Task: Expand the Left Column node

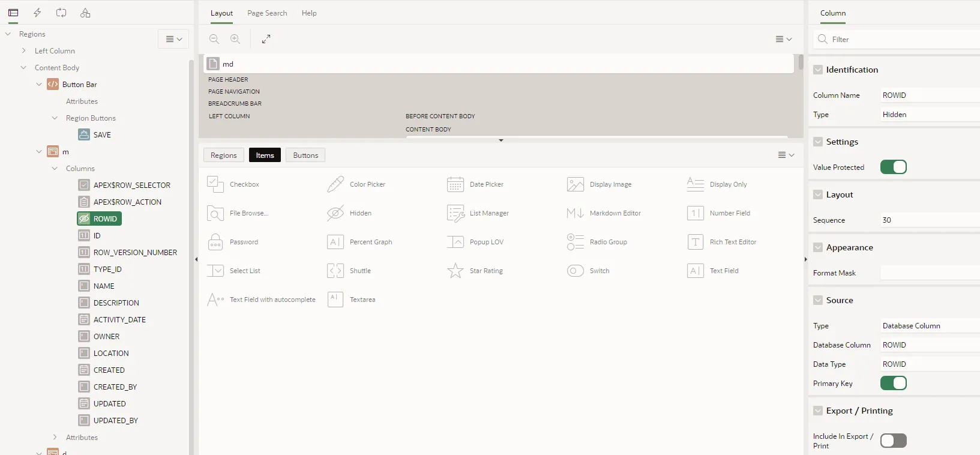Action: (23, 51)
